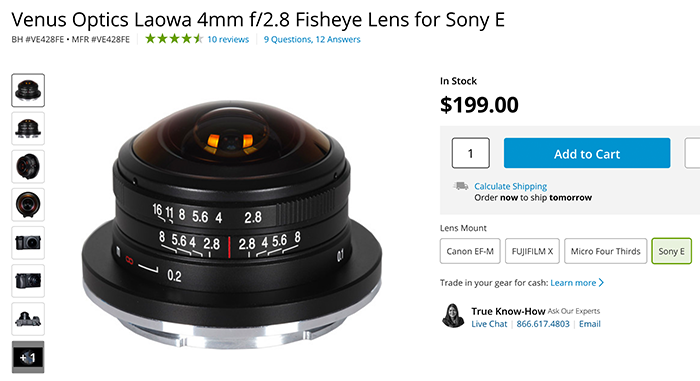
Task: Choose the FUJIFILM X lens mount
Action: (532, 251)
